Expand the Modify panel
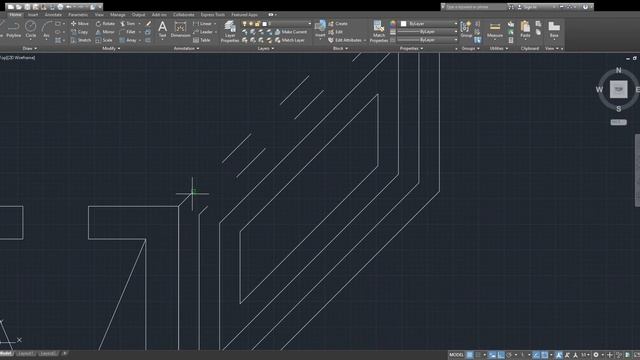The height and width of the screenshot is (360, 640). [x=111, y=49]
